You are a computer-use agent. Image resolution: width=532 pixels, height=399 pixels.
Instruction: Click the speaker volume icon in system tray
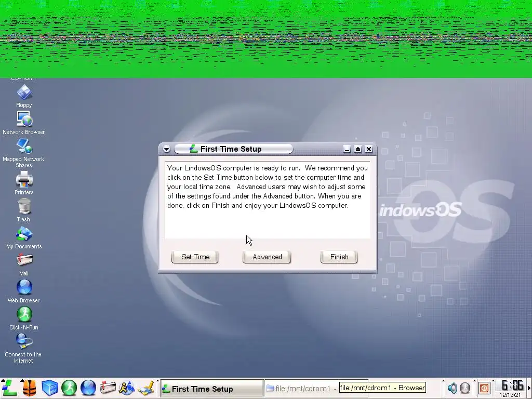(x=453, y=388)
